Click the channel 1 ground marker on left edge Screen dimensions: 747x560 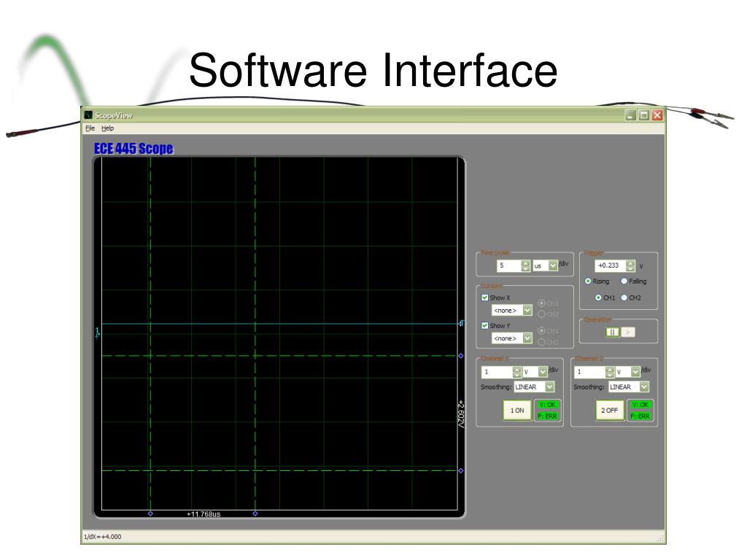(x=98, y=332)
